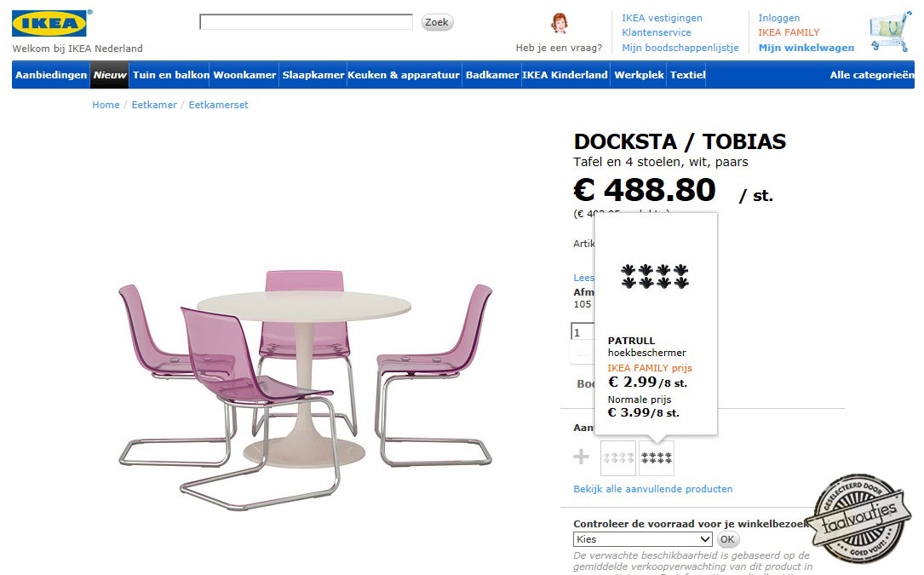Click the plus icon beside additional products
Viewport: 924px width, 575px height.
(x=581, y=457)
